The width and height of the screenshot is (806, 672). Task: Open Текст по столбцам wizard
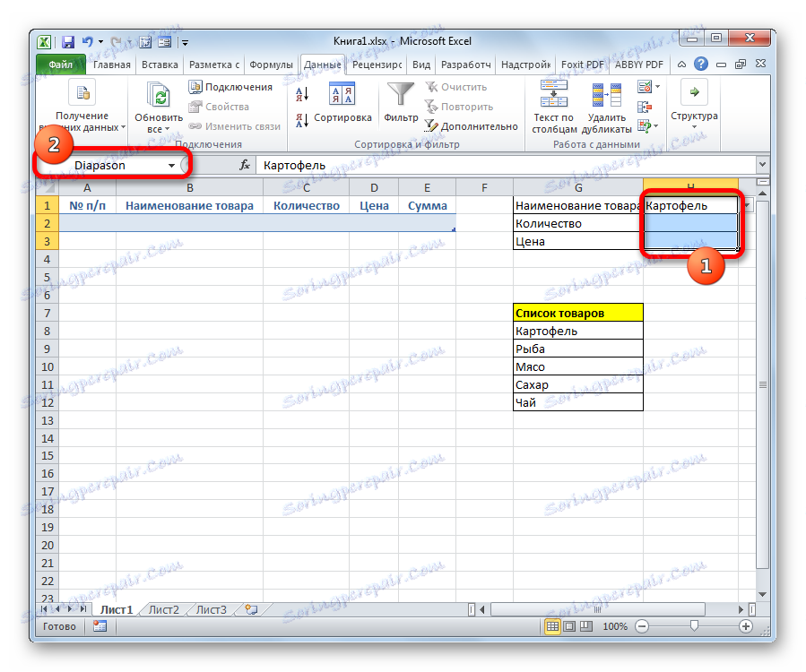553,107
